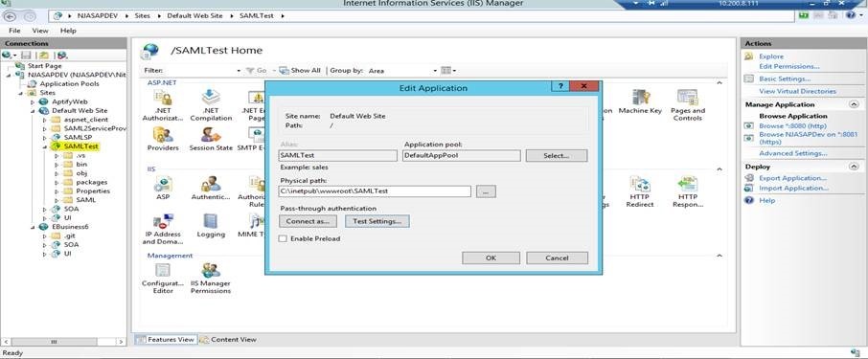Open the View menu

click(x=40, y=31)
